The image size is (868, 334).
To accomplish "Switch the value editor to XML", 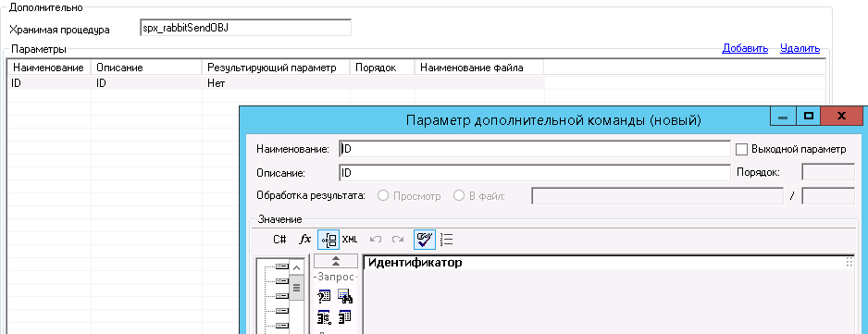I will [350, 240].
